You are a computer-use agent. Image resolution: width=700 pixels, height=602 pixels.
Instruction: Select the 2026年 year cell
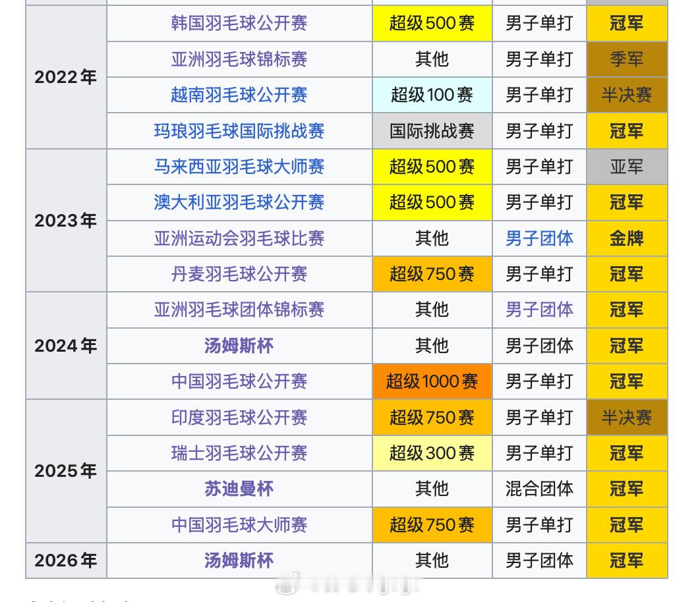pos(66,561)
